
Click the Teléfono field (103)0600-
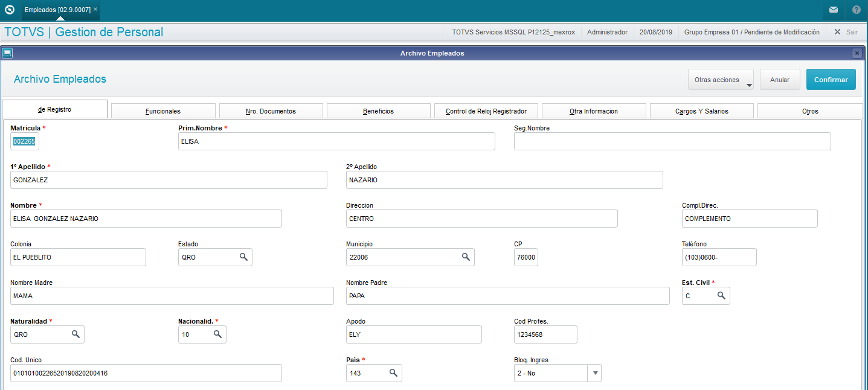point(719,257)
